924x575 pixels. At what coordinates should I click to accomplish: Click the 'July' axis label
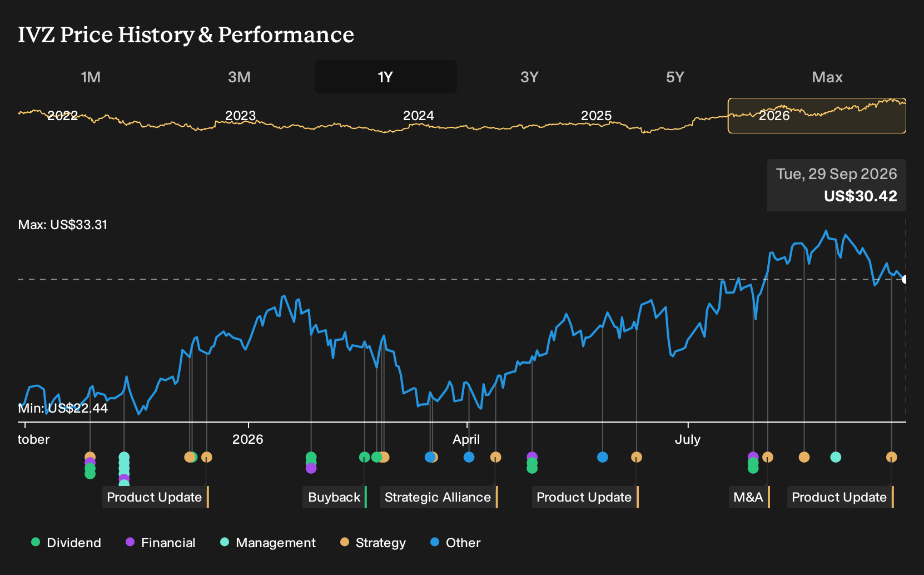(688, 439)
